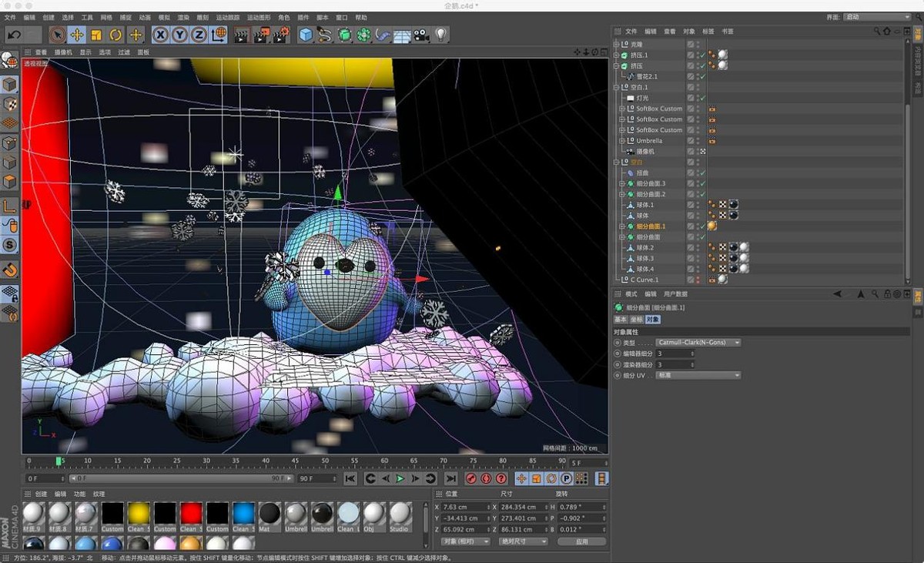Toggle enable checkmark for 灯光 object
Screen dimensions: 924x563
(701, 98)
